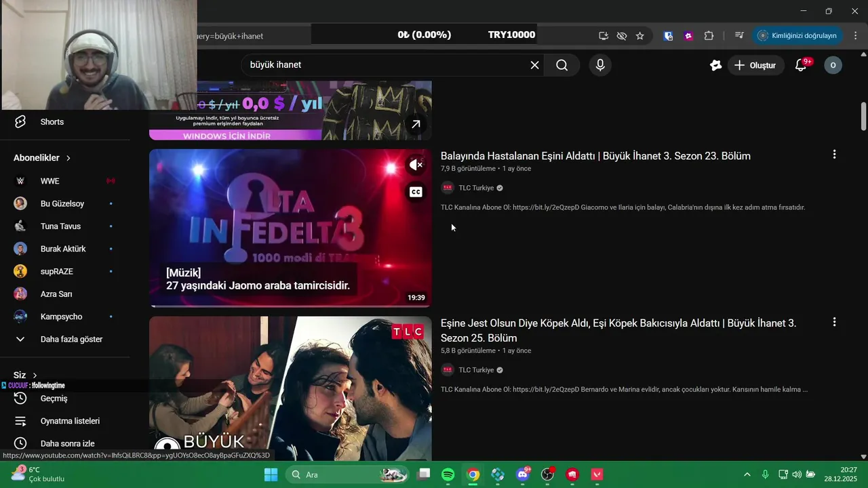Image resolution: width=868 pixels, height=488 pixels.
Task: Open options for Sezon 23. Bölüm video
Action: (834, 155)
